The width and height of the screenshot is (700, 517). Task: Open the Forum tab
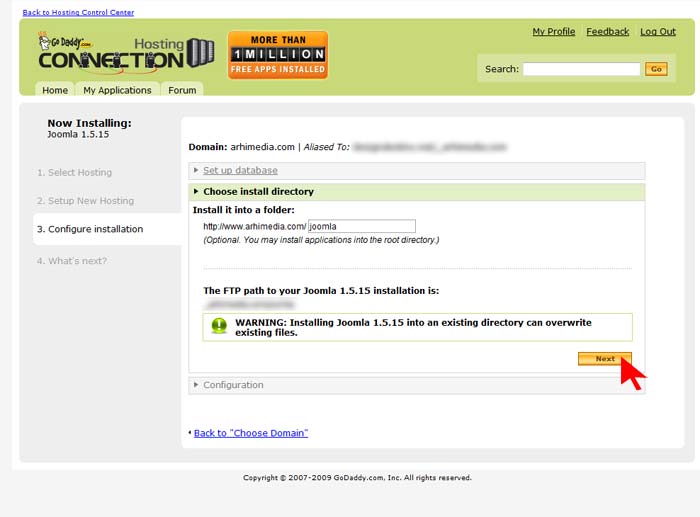click(x=182, y=90)
